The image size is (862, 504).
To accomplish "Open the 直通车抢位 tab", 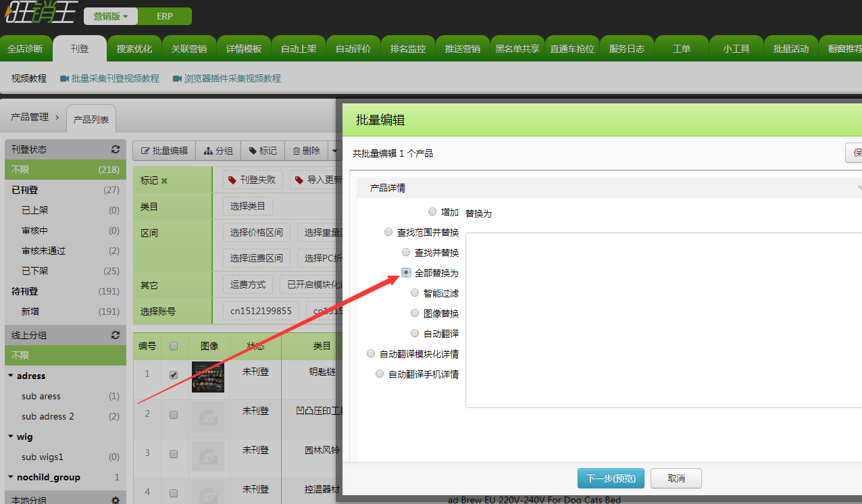I will [x=572, y=49].
